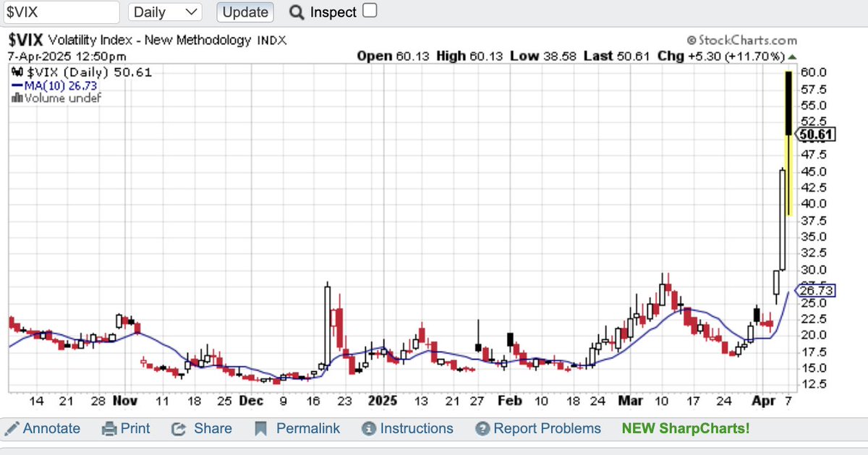
Task: Click the Volume undef legend entry
Action: click(63, 98)
